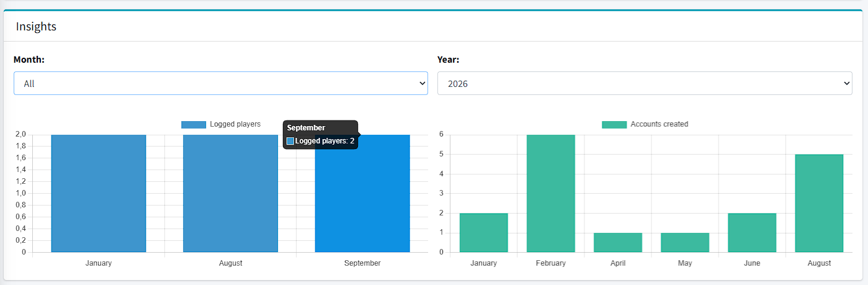Toggle the Accounts created legend entry
Viewport: 868px width, 285px height.
[645, 124]
